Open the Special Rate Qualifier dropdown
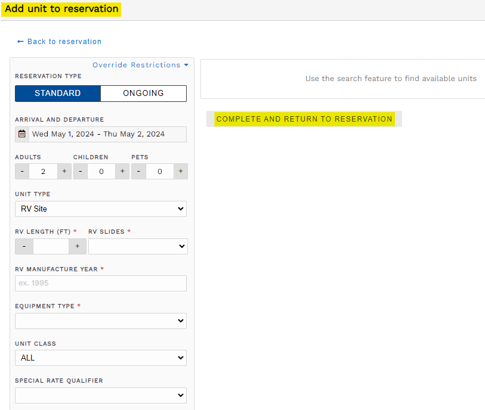This screenshot has width=485, height=410. tap(101, 395)
